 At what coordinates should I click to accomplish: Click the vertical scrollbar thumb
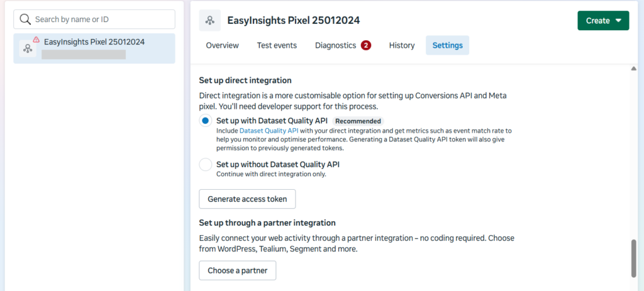tap(633, 258)
